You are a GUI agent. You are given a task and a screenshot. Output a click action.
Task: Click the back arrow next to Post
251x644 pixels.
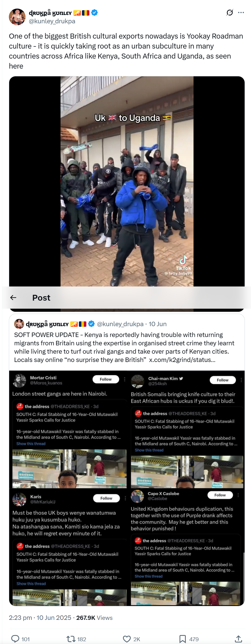13,298
